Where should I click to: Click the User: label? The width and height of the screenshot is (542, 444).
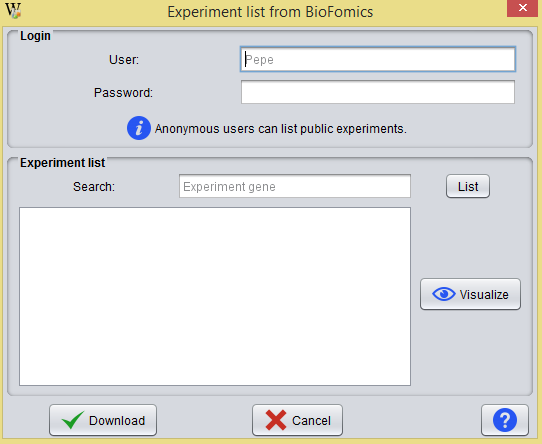pyautogui.click(x=124, y=59)
